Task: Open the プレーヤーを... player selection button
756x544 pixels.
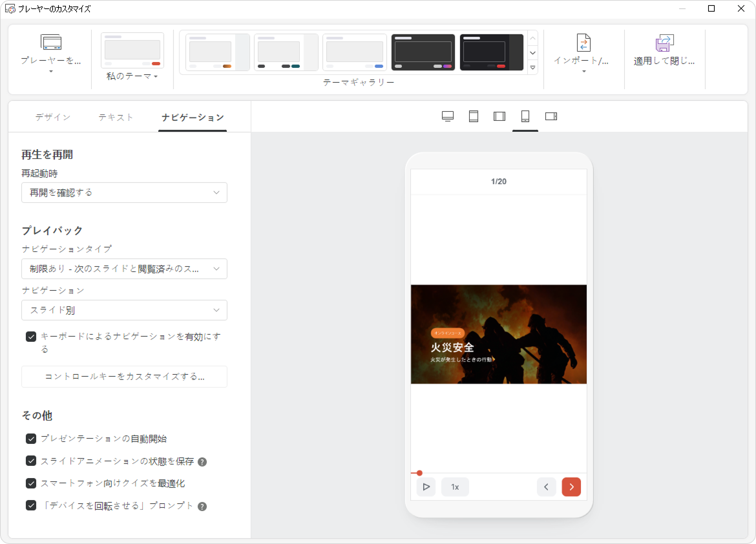Action: (x=50, y=54)
